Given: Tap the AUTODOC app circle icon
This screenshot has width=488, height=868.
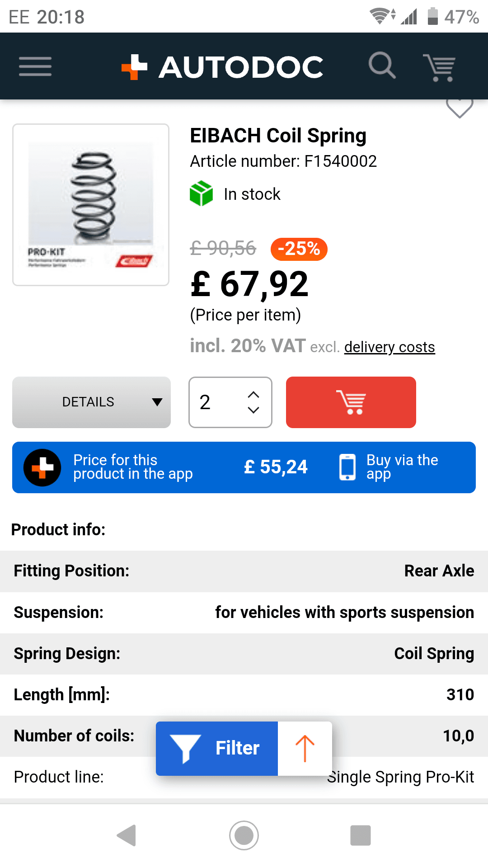Looking at the screenshot, I should (42, 467).
